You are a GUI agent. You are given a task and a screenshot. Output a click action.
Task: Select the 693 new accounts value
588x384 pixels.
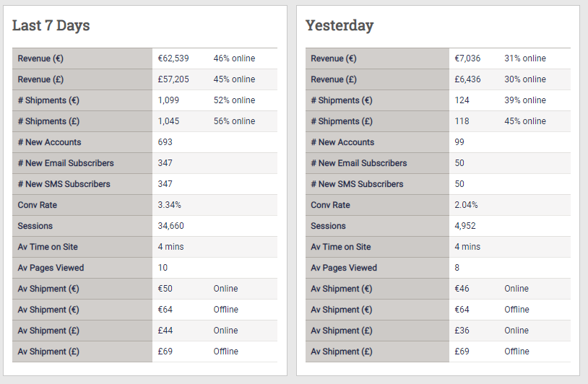tap(165, 142)
